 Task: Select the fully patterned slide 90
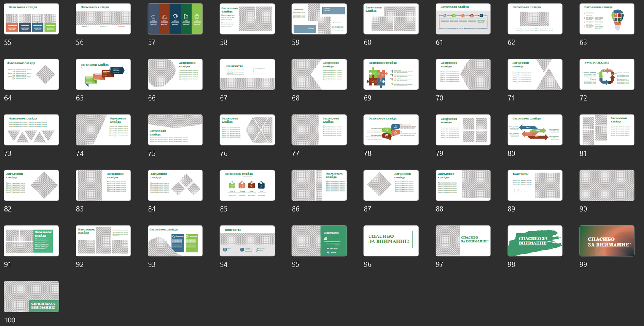(607, 185)
